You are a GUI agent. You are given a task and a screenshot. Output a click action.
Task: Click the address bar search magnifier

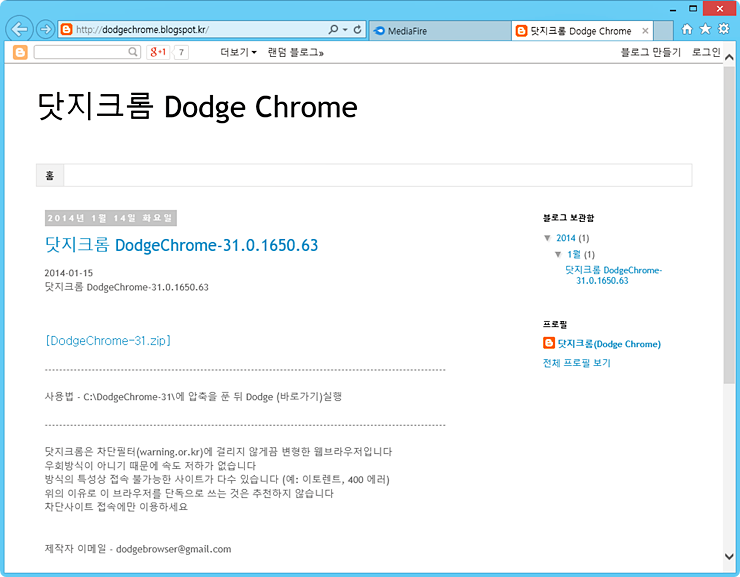point(333,30)
